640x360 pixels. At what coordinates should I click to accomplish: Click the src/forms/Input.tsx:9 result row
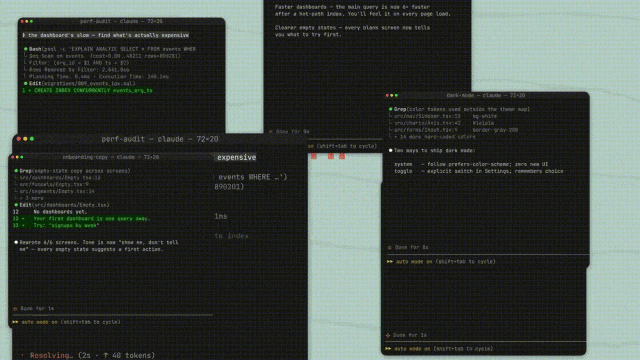coord(453,130)
